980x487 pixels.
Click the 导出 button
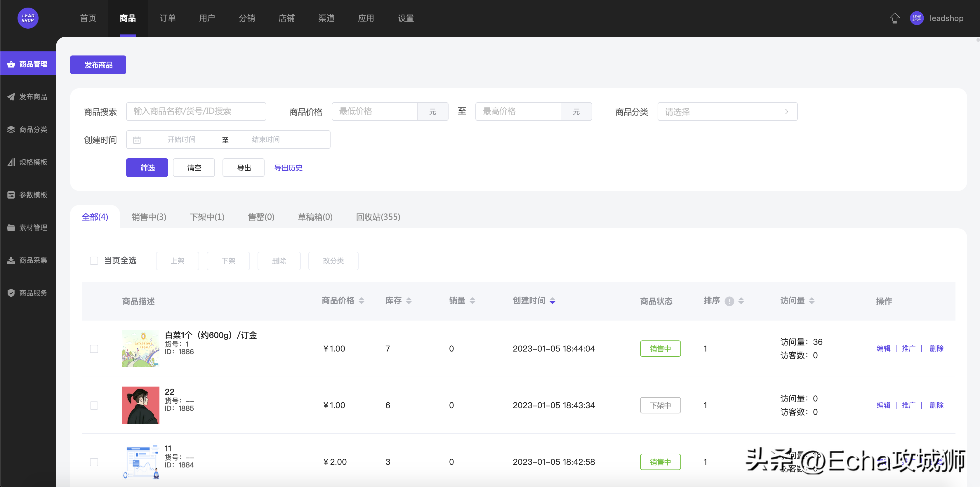[244, 167]
